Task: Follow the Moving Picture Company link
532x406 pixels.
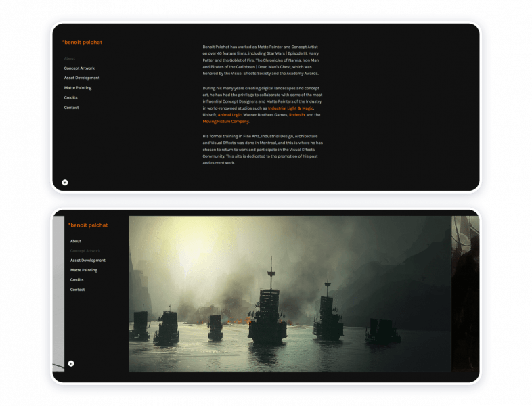Action: coord(226,121)
